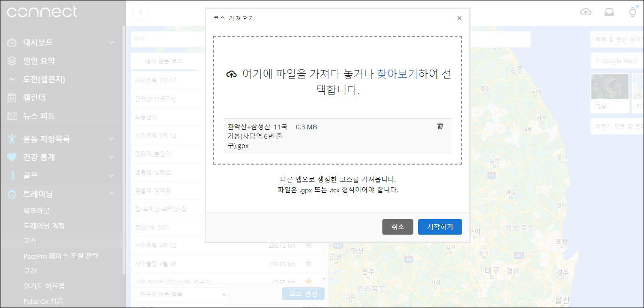This screenshot has height=308, width=644.
Task: Switch to the 내가 만든 코스 tab
Action: click(x=164, y=61)
